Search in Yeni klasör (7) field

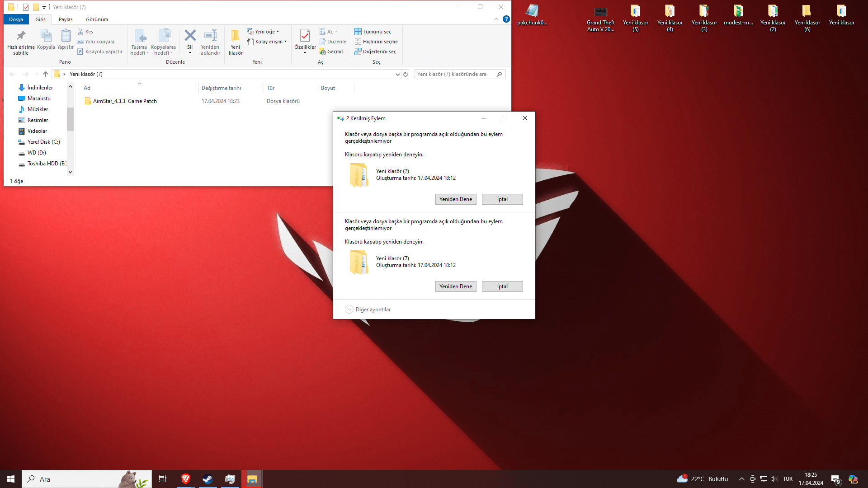(460, 74)
